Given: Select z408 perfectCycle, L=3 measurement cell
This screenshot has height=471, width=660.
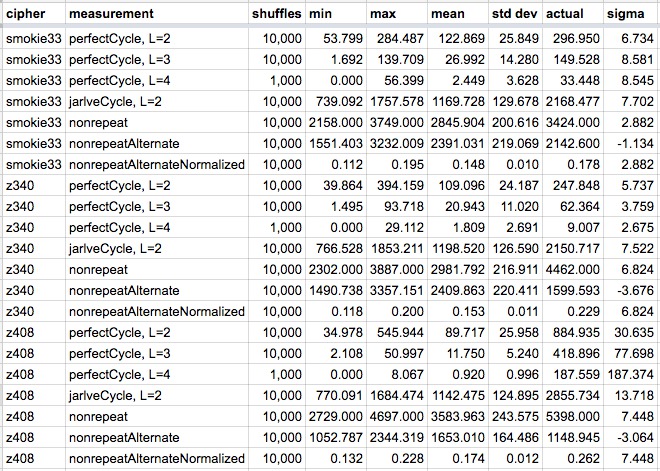Looking at the screenshot, I should [x=157, y=353].
